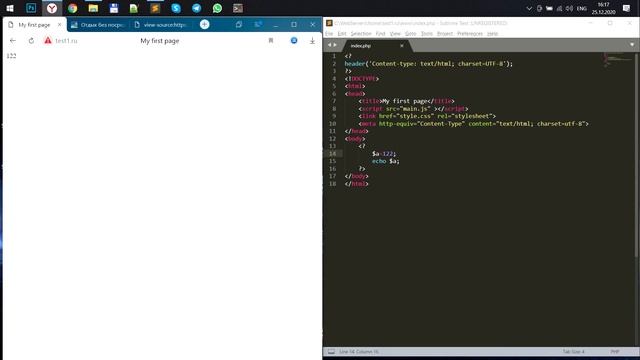Open the Find menu in Sublime Text
Image resolution: width=640 pixels, height=360 pixels.
(x=380, y=33)
